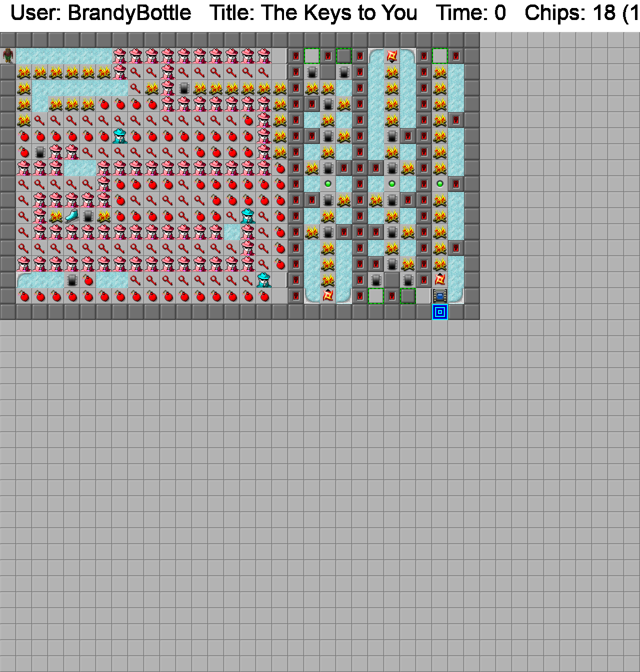Click the red lock between the top dashed tiles
Screen dimensions: 640x672
328,56
